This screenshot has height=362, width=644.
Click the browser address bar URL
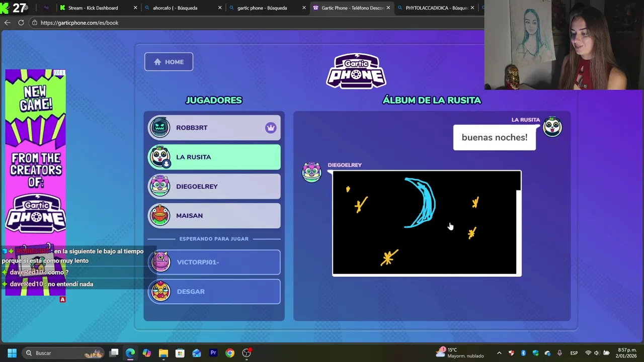click(79, 23)
